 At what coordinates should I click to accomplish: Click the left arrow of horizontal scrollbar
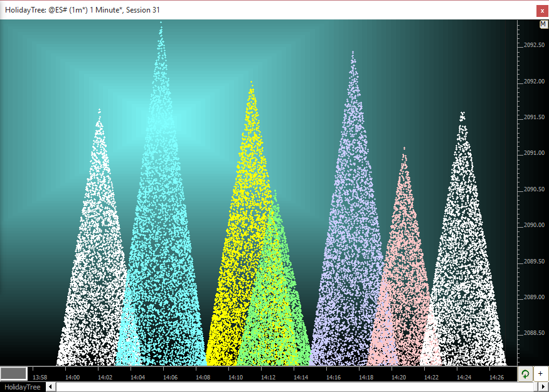(51, 387)
